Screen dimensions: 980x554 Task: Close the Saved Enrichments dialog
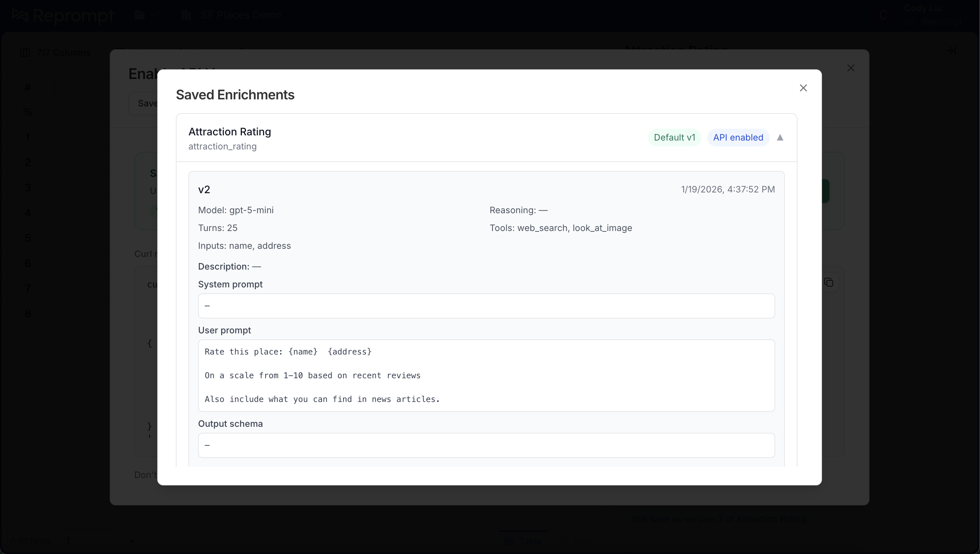tap(803, 88)
